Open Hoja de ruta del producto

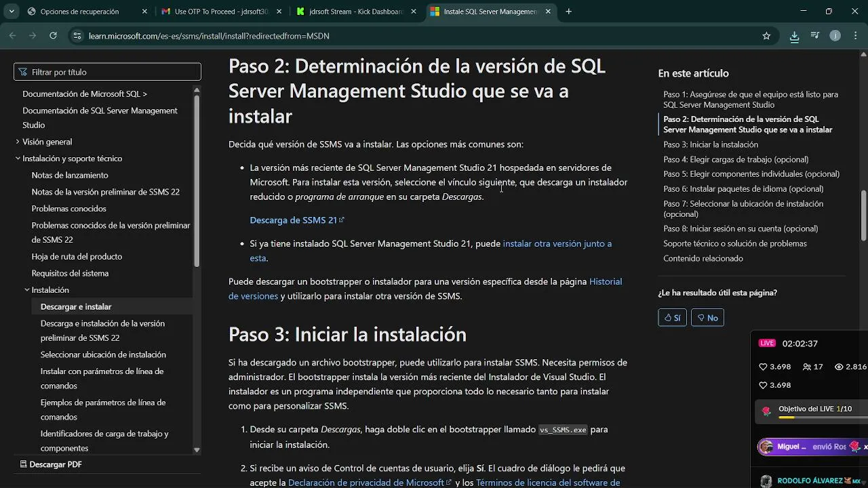pos(77,257)
